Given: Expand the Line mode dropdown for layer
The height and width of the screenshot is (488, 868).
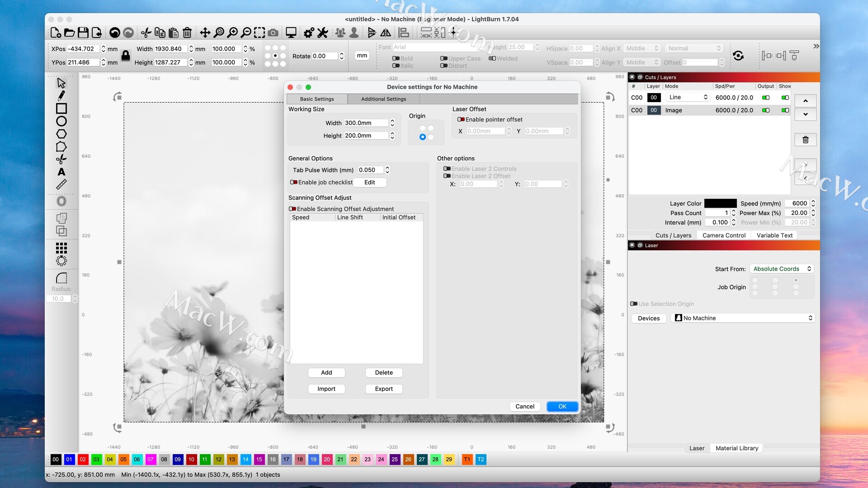Looking at the screenshot, I should click(688, 97).
